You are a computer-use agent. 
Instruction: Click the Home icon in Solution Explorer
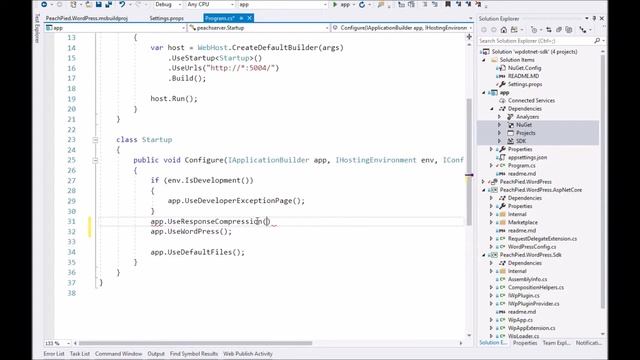click(504, 30)
